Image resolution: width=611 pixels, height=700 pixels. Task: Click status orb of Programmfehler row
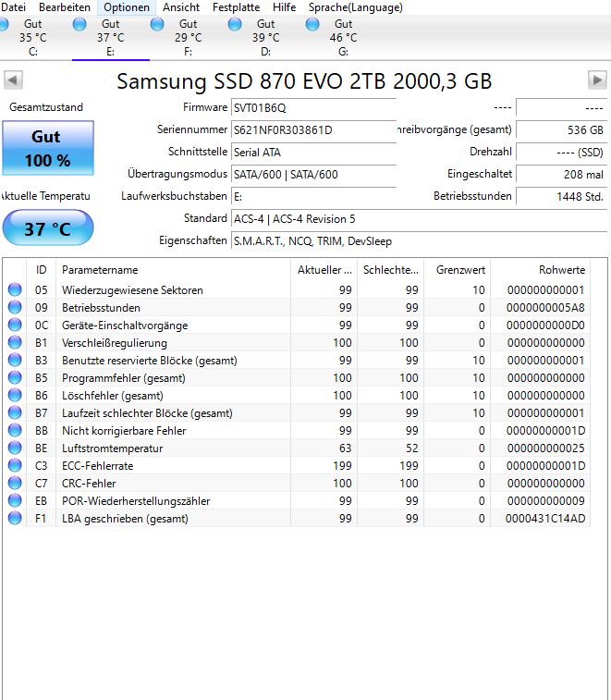click(x=15, y=377)
